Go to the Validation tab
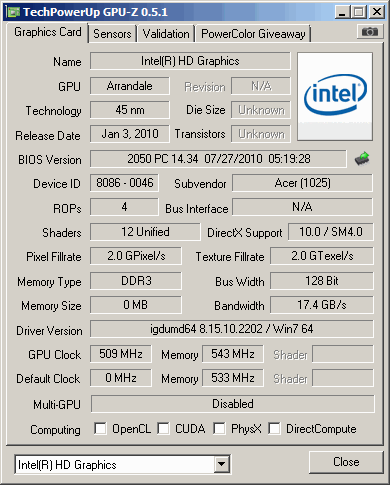This screenshot has height=485, width=390. [166, 34]
